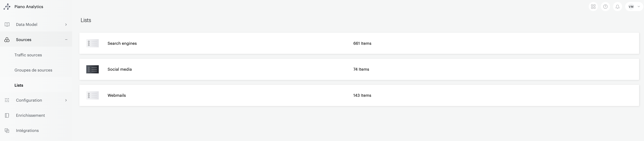Click the Piano Analytics logo icon
Image resolution: width=644 pixels, height=141 pixels.
[x=7, y=7]
